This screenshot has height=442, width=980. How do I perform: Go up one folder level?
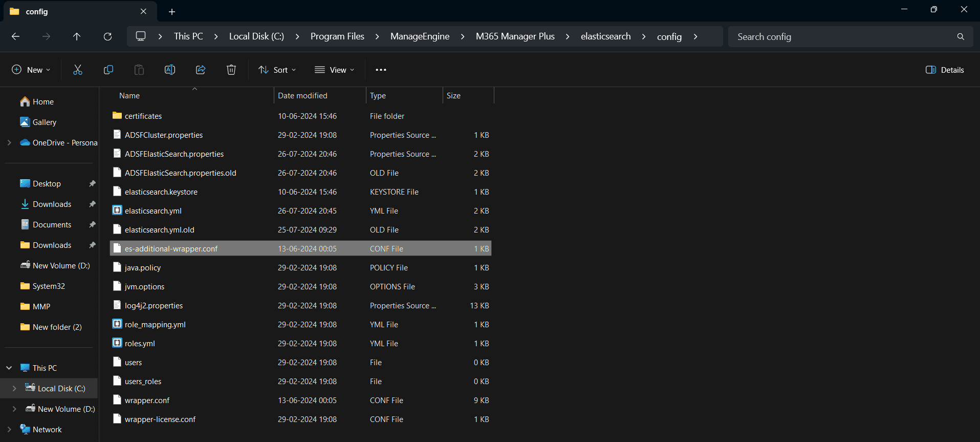point(77,36)
